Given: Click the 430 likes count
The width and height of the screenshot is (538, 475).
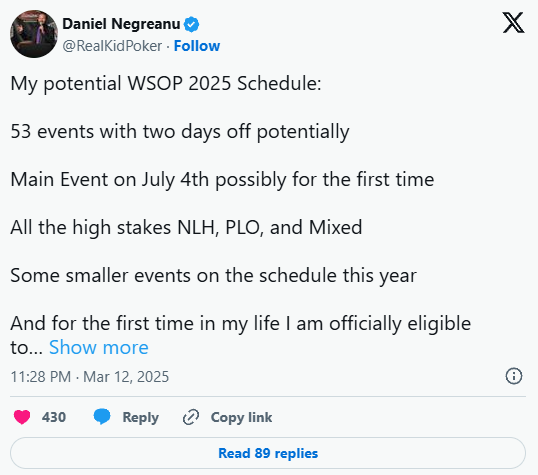Looking at the screenshot, I should point(54,417).
